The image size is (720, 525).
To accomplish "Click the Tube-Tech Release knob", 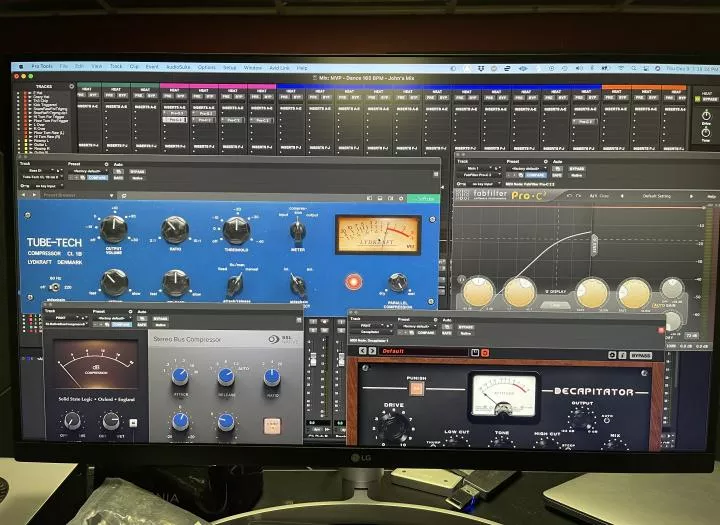I will coord(175,283).
